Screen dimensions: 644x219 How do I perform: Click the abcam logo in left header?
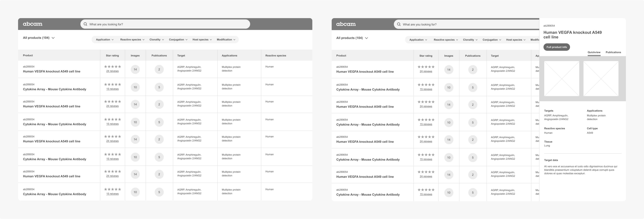tap(32, 24)
